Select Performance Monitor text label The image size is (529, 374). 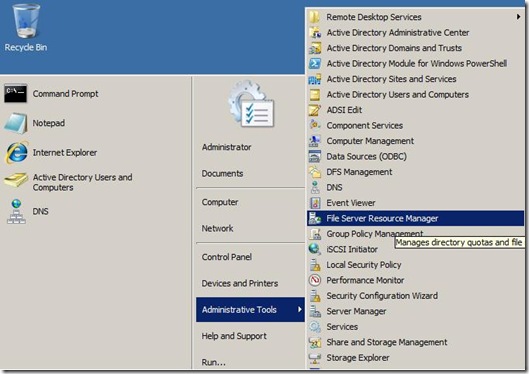365,280
